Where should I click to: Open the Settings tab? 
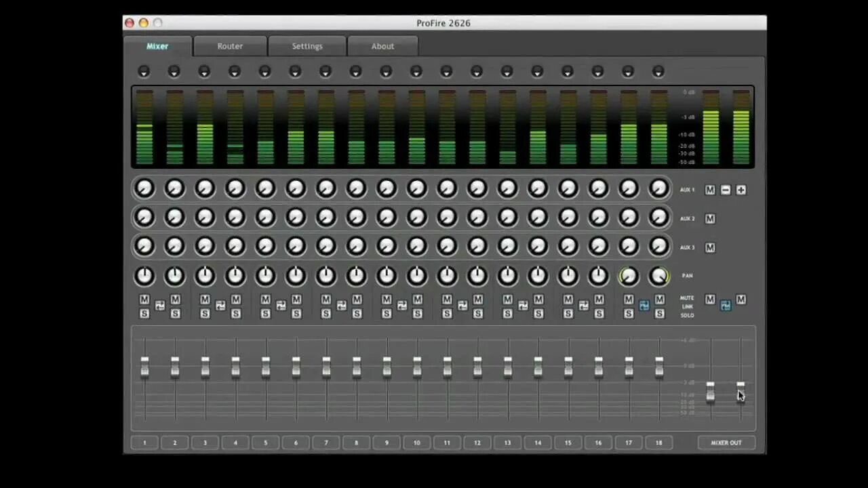click(307, 46)
